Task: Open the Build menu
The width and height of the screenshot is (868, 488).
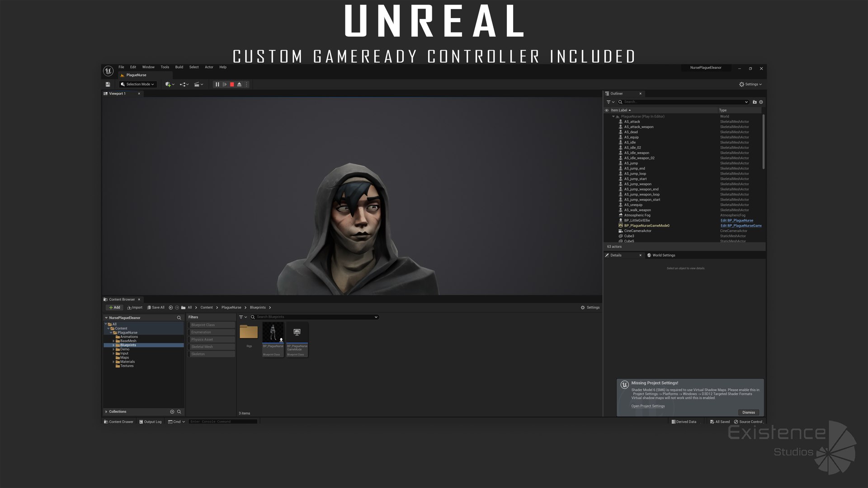Action: pos(179,67)
